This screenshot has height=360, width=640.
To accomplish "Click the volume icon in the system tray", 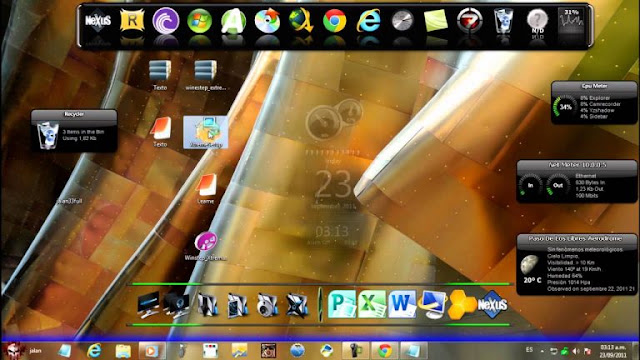I will 576,351.
